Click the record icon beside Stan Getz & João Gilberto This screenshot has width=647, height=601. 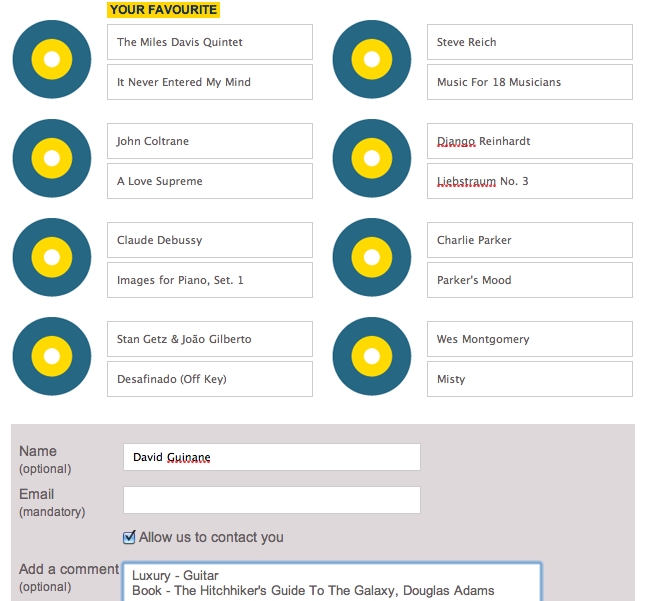coord(52,356)
